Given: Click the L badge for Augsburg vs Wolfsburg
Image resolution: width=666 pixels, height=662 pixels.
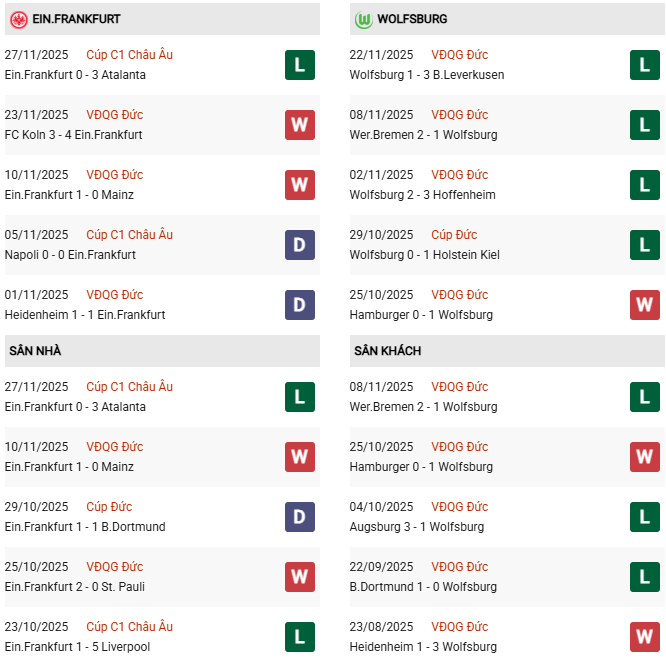Looking at the screenshot, I should [x=644, y=517].
